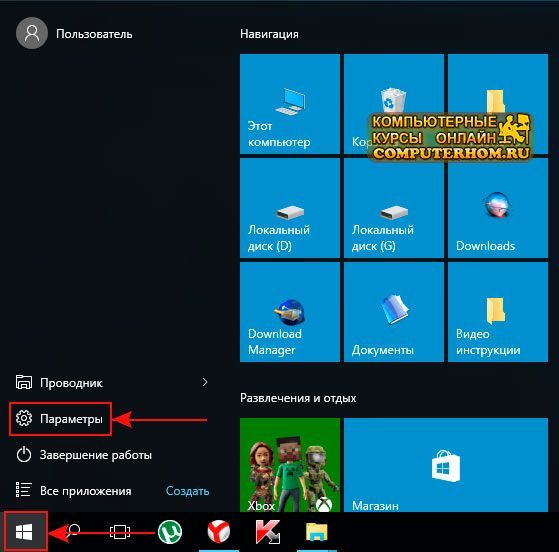Click the Windows Start button
Image resolution: width=559 pixels, height=552 pixels.
(x=24, y=532)
